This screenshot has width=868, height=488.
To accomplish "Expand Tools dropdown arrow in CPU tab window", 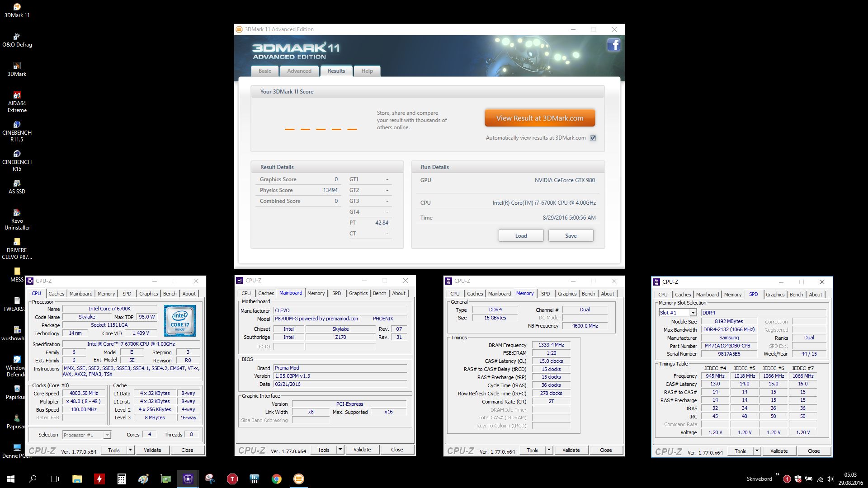I will 130,450.
